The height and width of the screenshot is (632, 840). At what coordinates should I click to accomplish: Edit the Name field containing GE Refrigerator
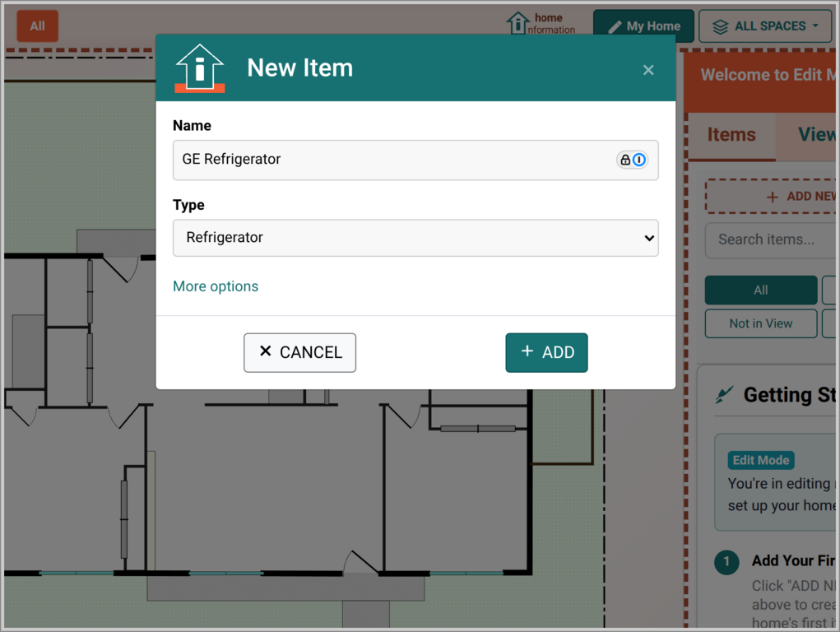pyautogui.click(x=415, y=160)
